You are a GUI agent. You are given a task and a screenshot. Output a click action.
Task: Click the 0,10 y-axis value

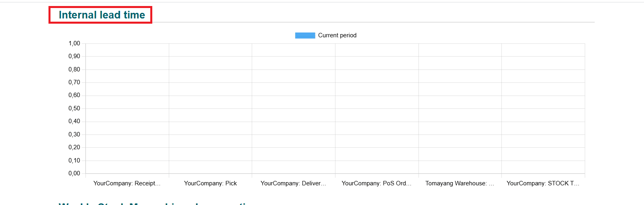pos(74,160)
